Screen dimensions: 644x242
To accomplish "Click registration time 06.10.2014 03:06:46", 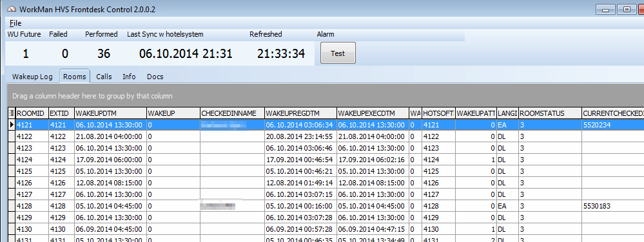I will [300, 148].
